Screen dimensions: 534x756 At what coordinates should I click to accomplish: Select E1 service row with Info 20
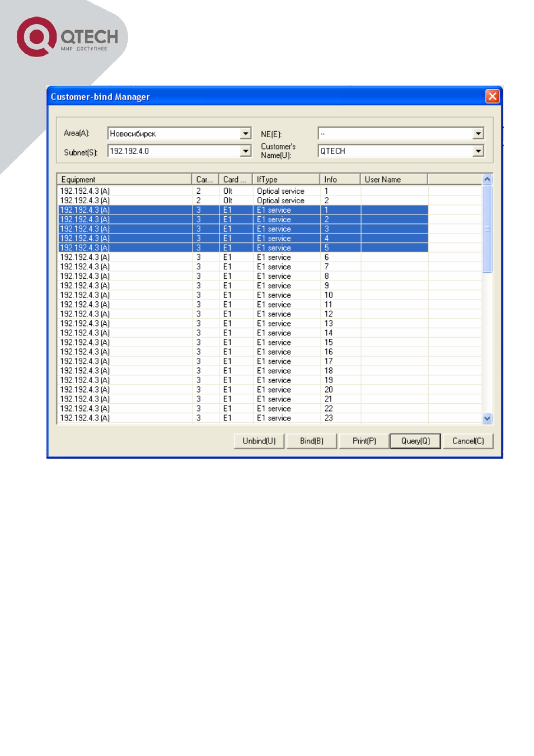pos(243,390)
